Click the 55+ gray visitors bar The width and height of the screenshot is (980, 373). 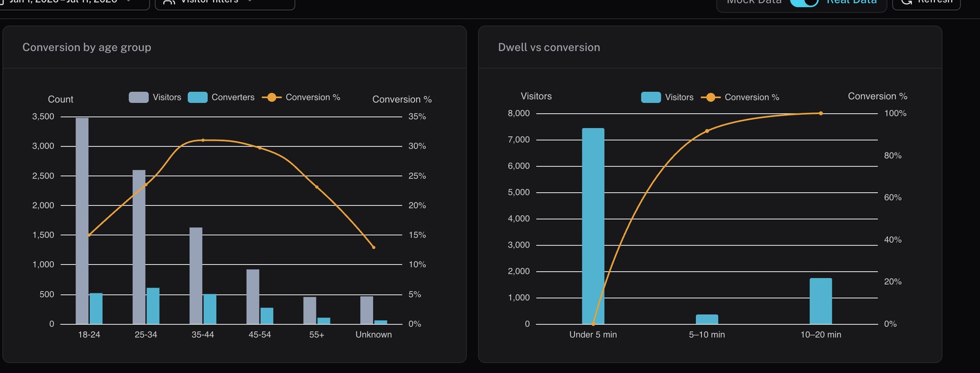pos(310,310)
